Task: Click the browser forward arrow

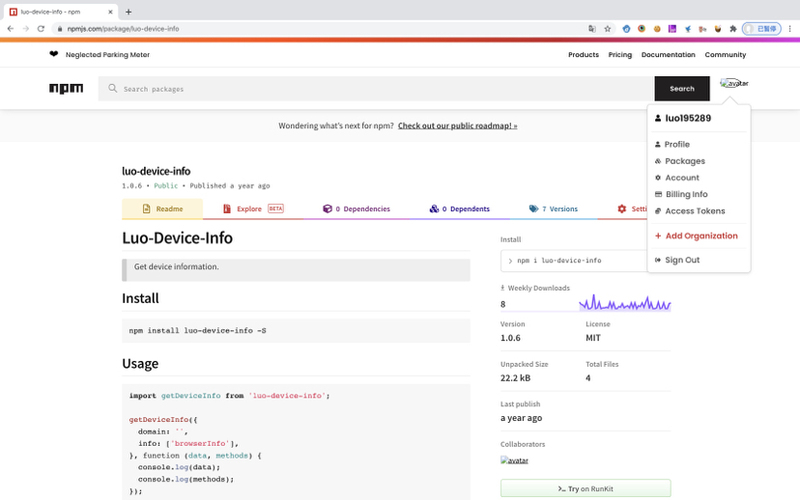Action: click(x=26, y=29)
